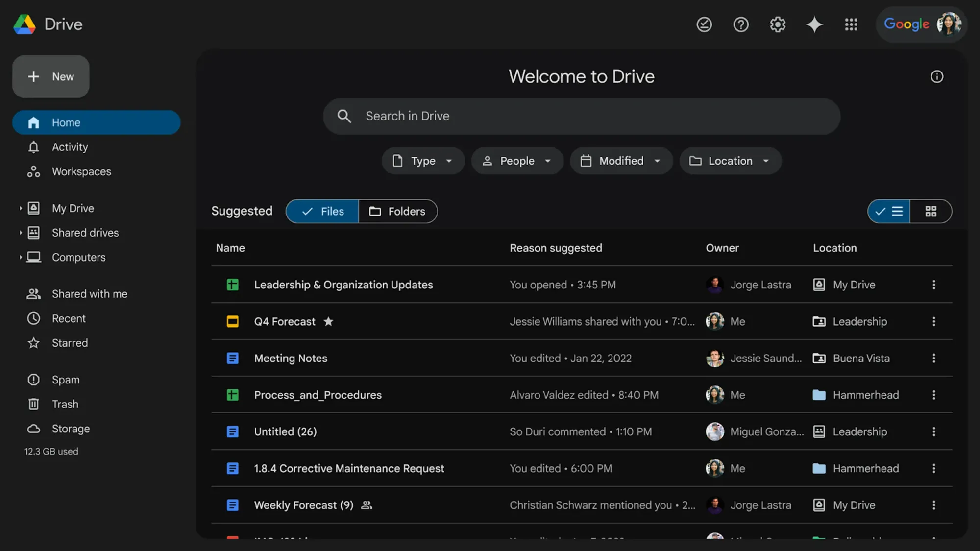Image resolution: width=980 pixels, height=551 pixels.
Task: Go to the Starred section
Action: [70, 343]
